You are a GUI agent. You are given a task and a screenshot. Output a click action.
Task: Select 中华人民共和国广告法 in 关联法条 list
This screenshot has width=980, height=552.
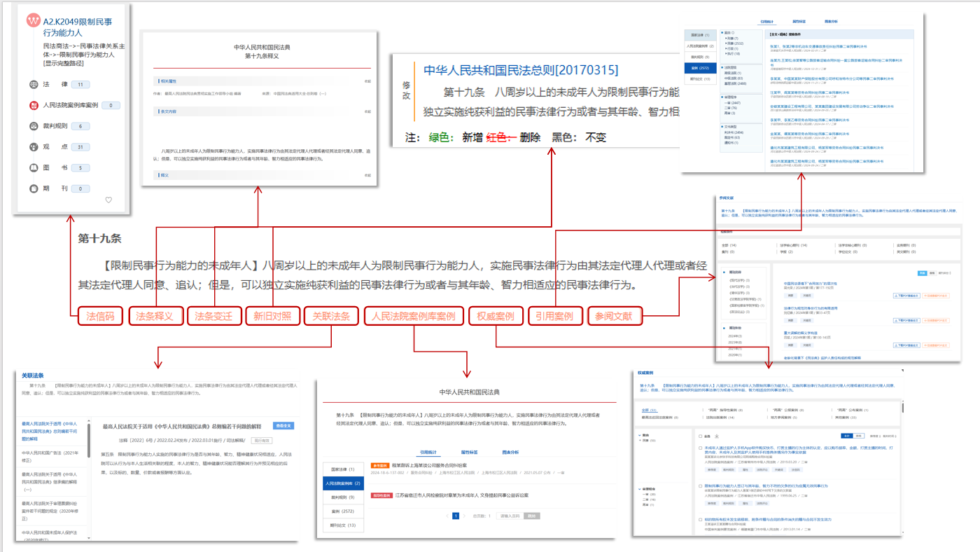(50, 457)
